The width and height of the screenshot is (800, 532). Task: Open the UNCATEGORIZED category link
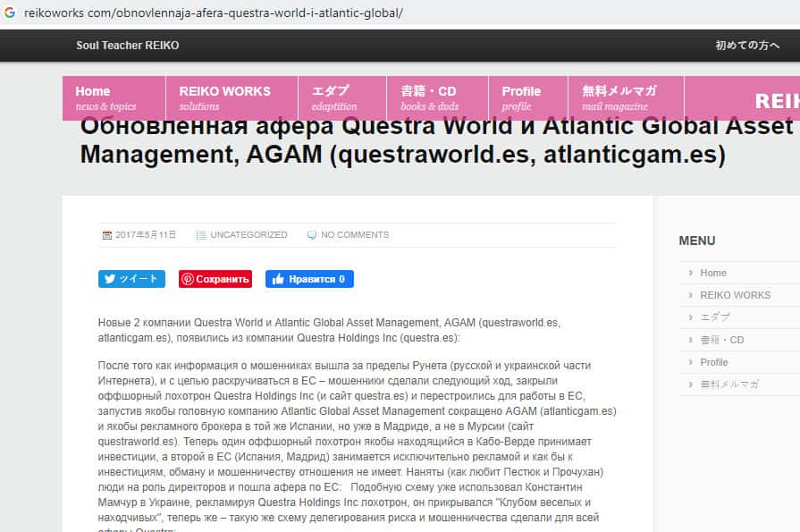(248, 235)
